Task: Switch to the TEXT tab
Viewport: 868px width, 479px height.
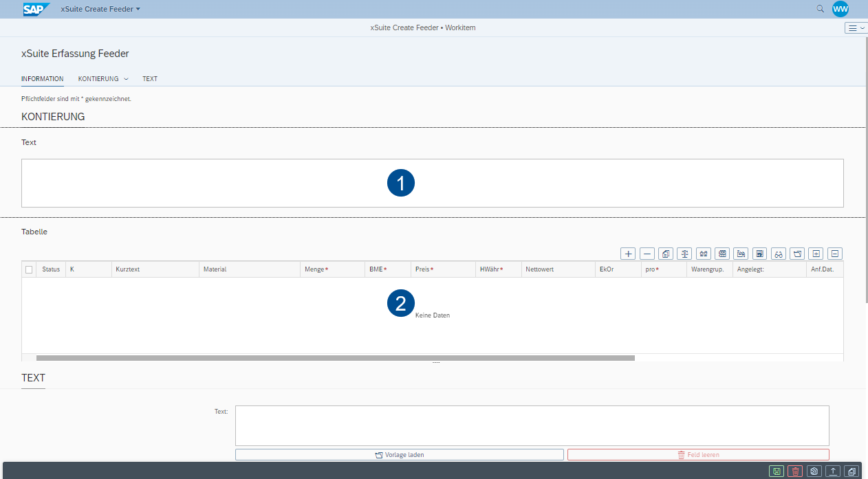Action: point(150,79)
